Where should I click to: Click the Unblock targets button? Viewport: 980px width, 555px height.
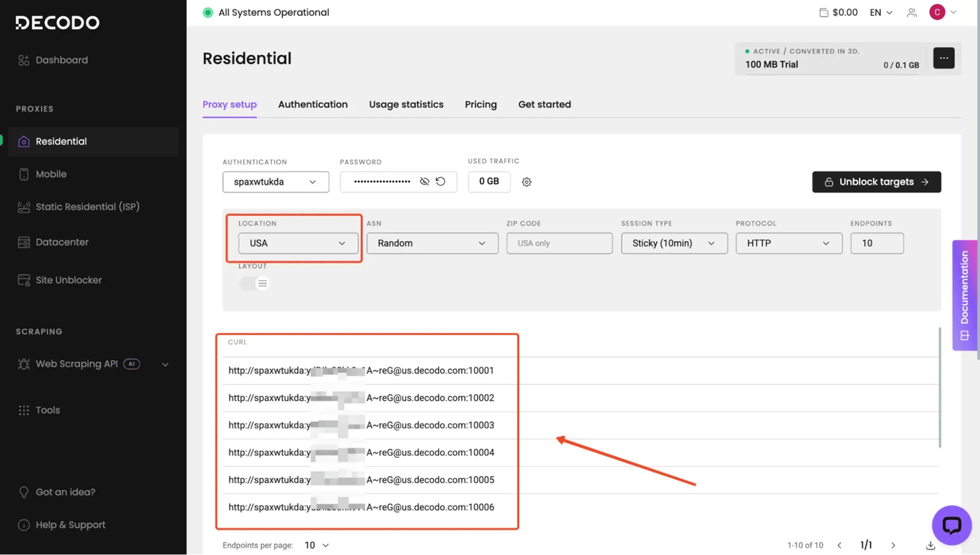click(x=876, y=182)
